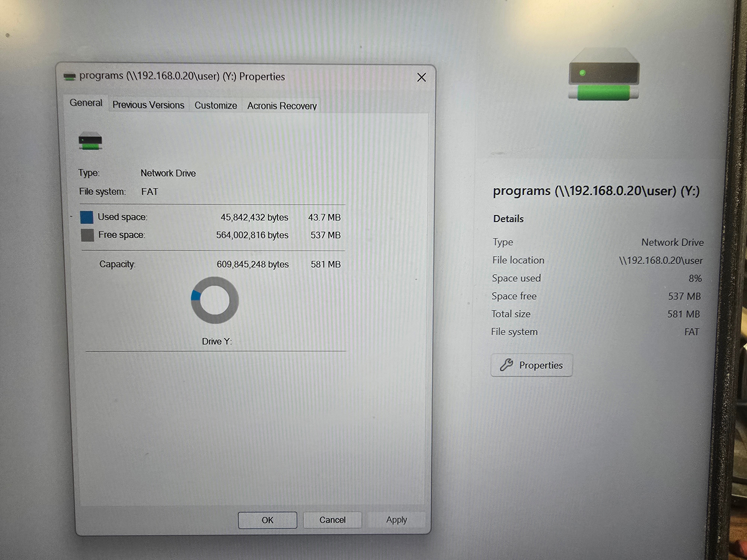Click the Apply button

pyautogui.click(x=396, y=520)
